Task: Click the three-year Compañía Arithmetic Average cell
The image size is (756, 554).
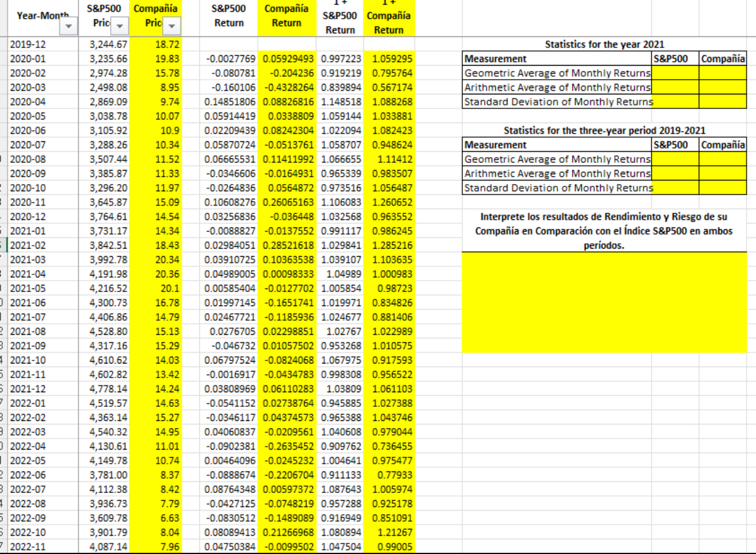Action: pos(723,174)
